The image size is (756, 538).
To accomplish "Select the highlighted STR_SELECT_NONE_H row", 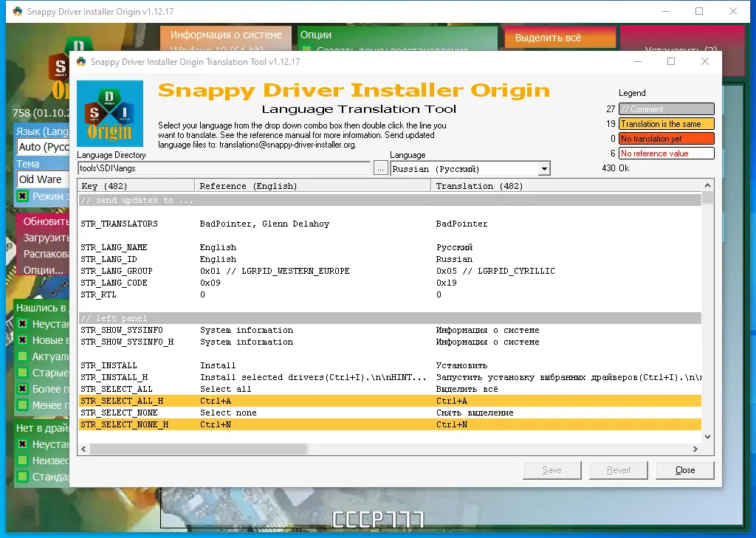I will click(x=390, y=424).
